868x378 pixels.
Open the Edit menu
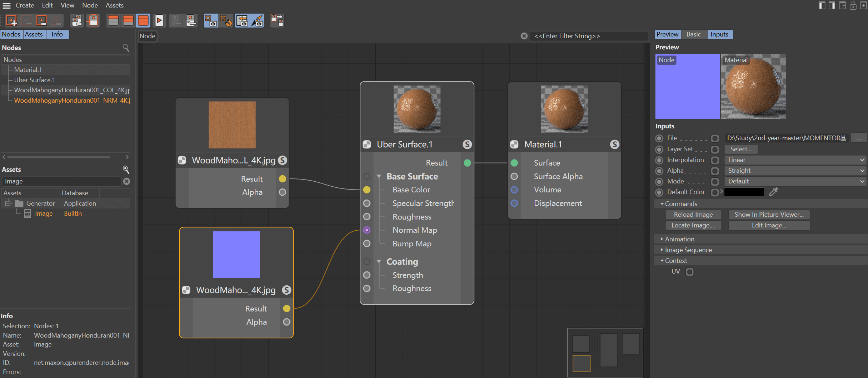point(47,5)
